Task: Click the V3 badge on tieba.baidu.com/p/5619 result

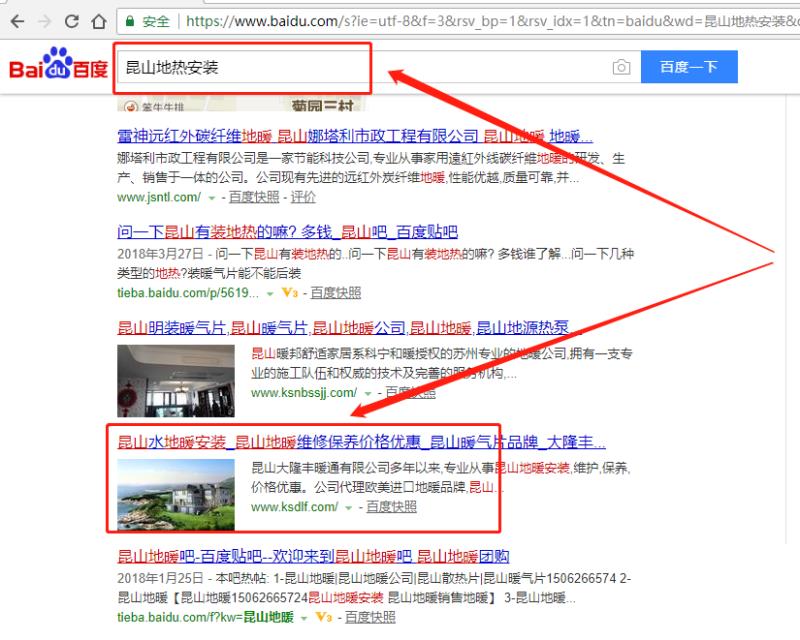Action: click(x=292, y=294)
